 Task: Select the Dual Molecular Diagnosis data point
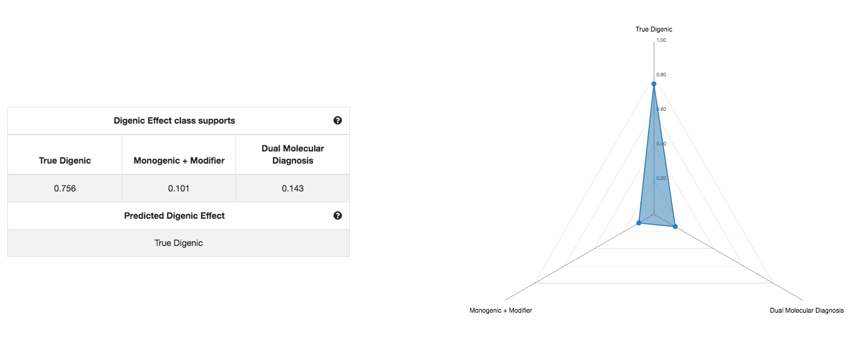coord(676,225)
